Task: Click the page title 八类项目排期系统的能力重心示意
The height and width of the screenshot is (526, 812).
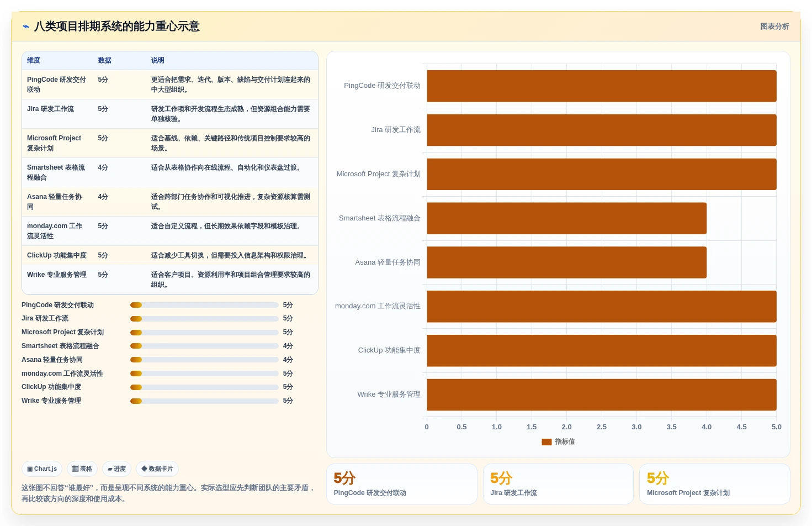Action: click(x=116, y=27)
